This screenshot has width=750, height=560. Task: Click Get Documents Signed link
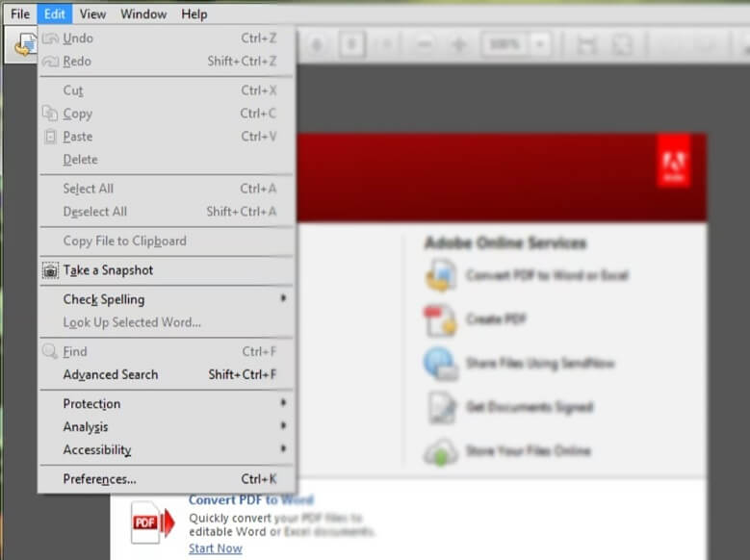click(x=530, y=407)
